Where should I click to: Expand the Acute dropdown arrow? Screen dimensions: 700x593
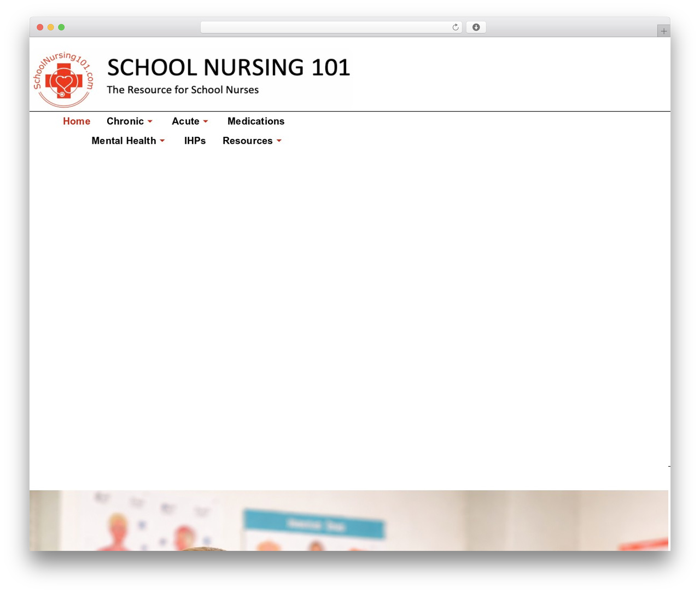pos(206,121)
